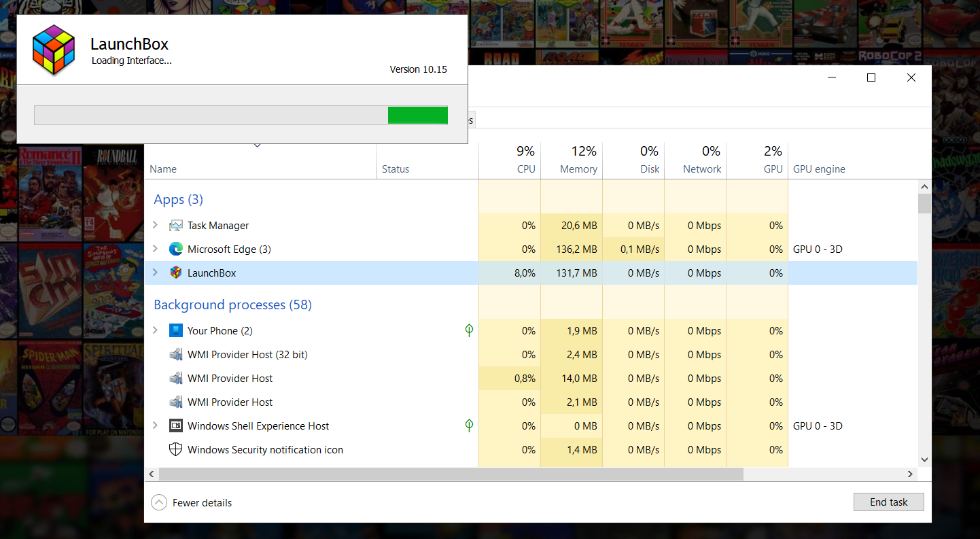The image size is (980, 539).
Task: Click the 0,8% CPU value for WMI Provider Host
Action: point(524,379)
